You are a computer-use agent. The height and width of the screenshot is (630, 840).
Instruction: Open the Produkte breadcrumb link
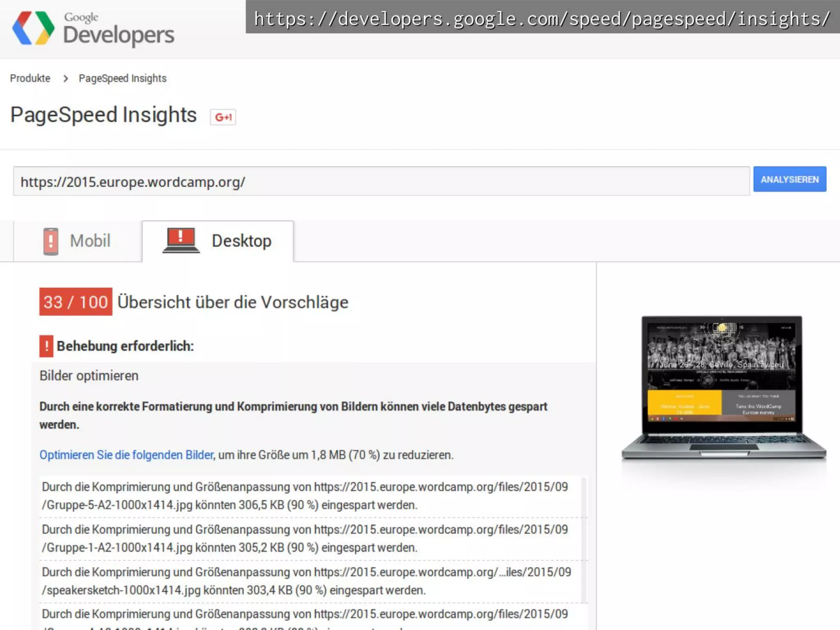(x=30, y=78)
